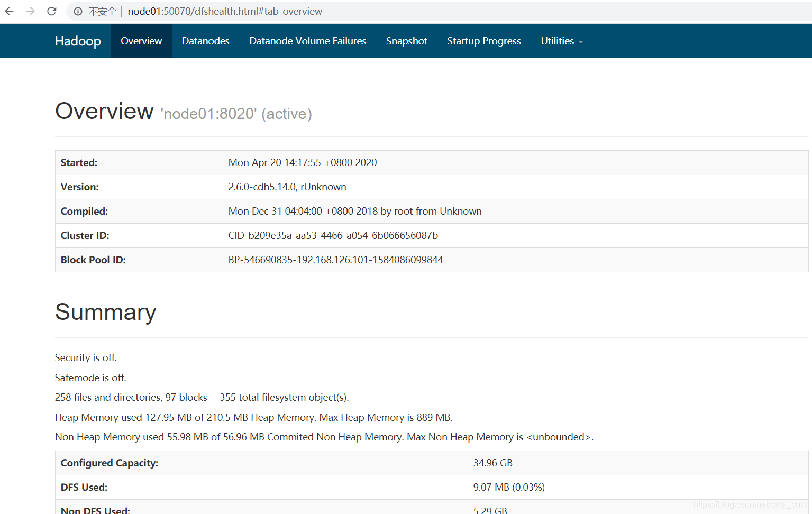
Task: Click the 'Safemode is off.' line
Action: [90, 378]
